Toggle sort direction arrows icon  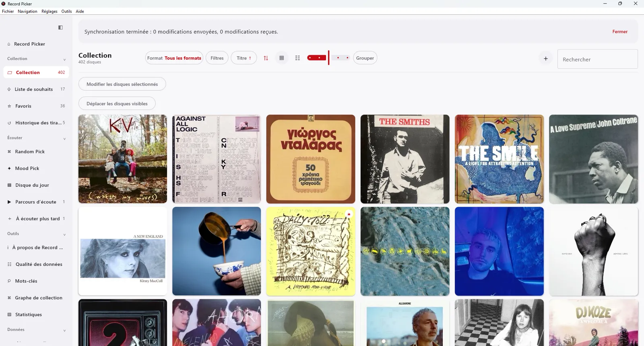[x=266, y=58]
